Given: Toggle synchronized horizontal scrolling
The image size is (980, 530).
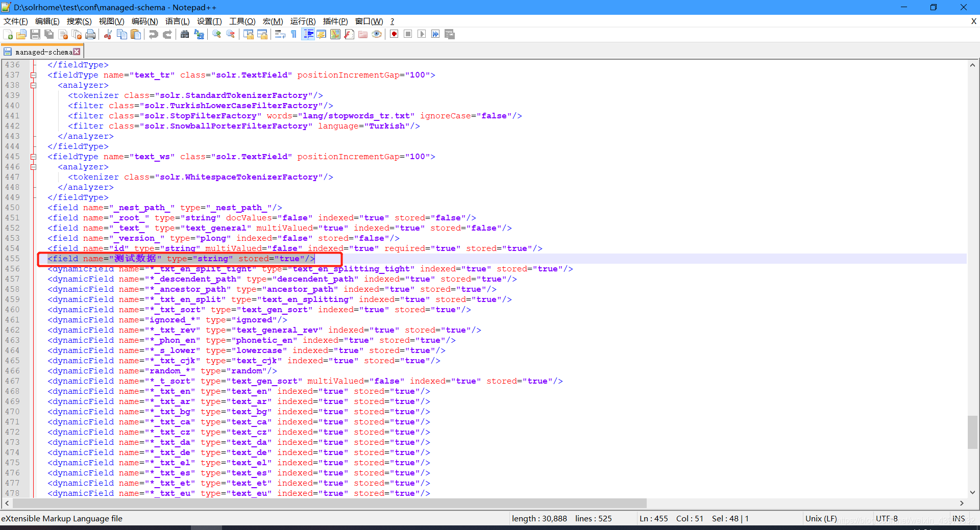Looking at the screenshot, I should (x=262, y=34).
